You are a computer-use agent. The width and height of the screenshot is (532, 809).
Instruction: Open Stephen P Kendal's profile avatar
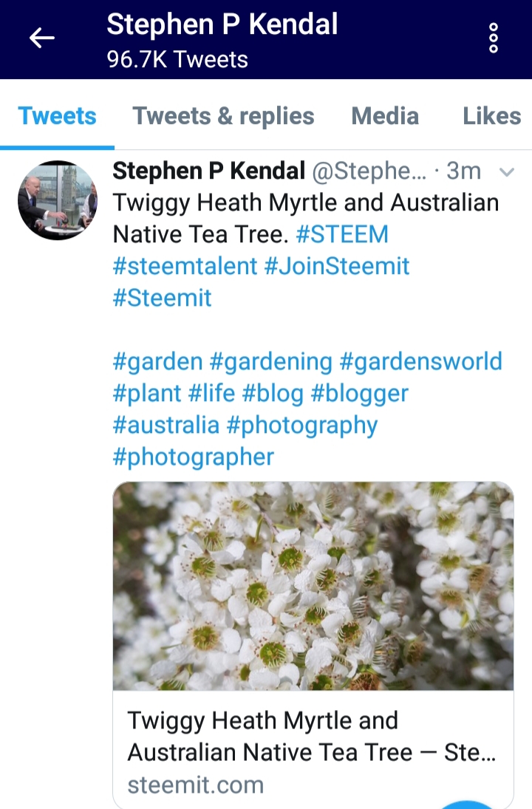point(58,200)
